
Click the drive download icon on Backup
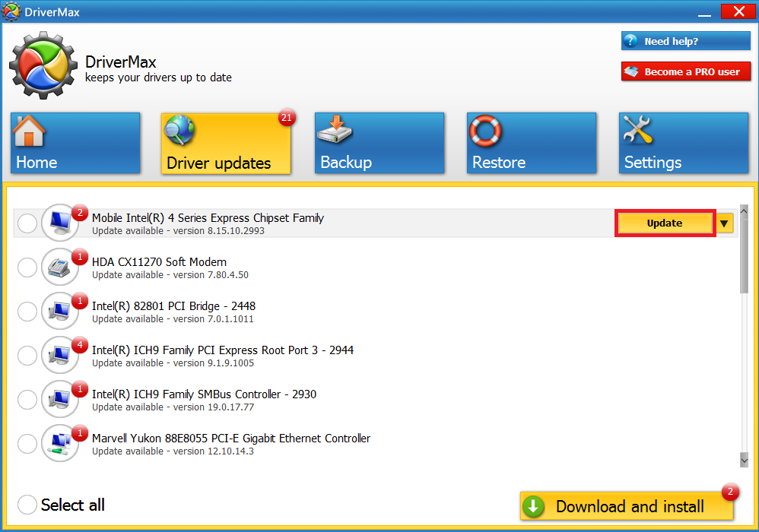(335, 130)
